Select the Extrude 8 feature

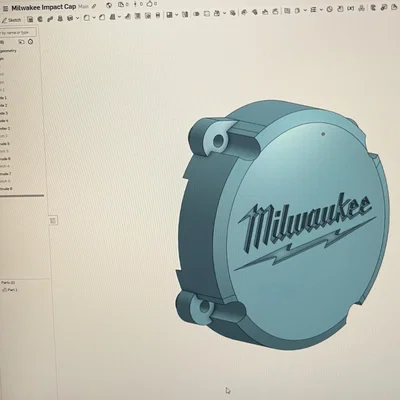point(6,189)
